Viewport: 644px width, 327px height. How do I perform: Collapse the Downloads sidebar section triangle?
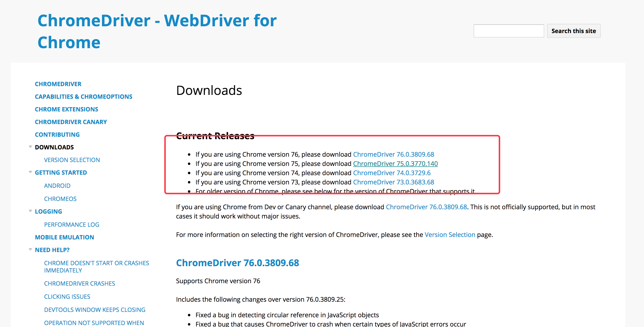coord(30,147)
